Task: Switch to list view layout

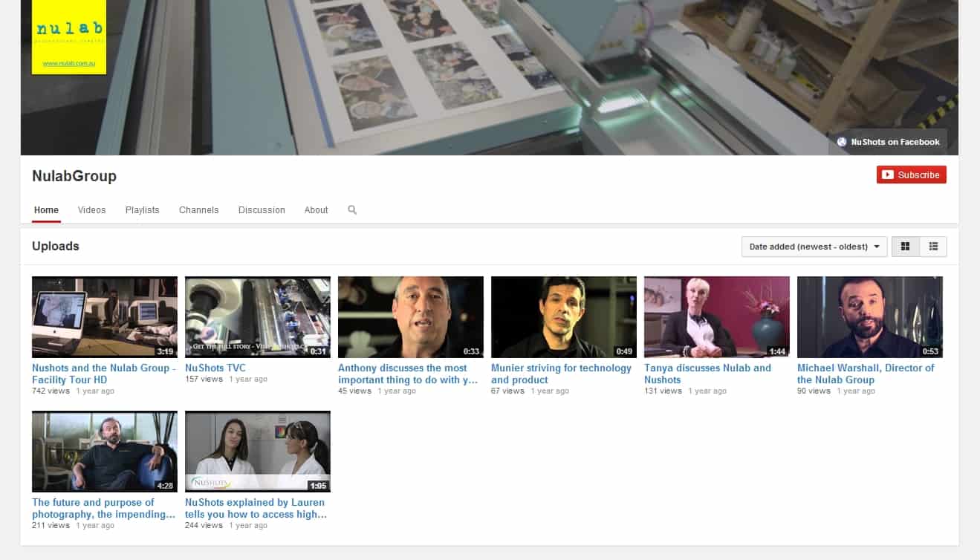Action: click(933, 247)
